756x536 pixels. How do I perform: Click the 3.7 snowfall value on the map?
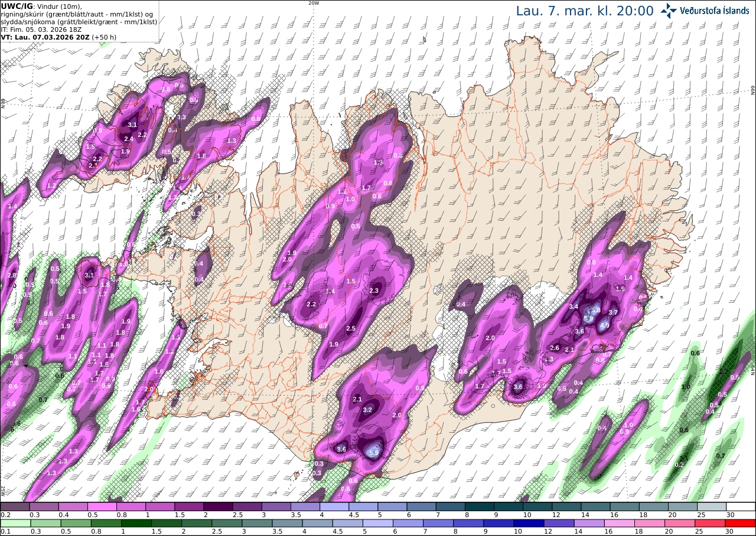[613, 312]
